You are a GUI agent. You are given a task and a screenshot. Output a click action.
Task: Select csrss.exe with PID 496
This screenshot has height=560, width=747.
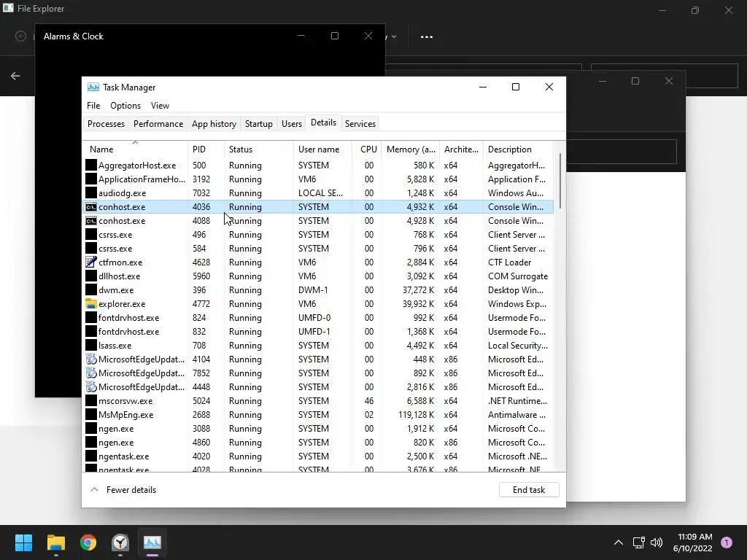[318, 235]
